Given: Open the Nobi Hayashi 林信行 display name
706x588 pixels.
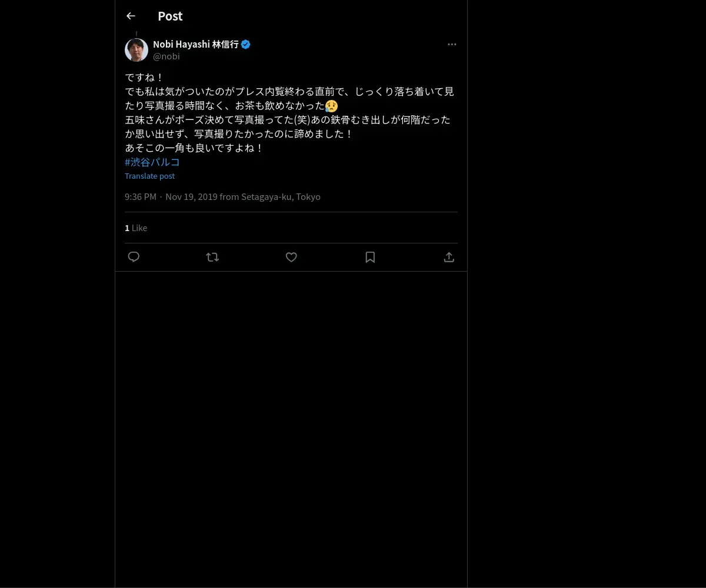Looking at the screenshot, I should 196,44.
